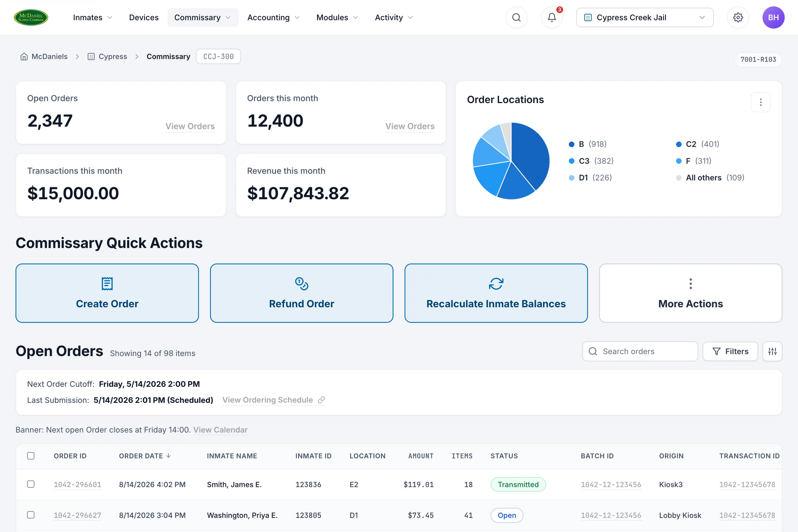Open the Order Locations three-dot menu
Image resolution: width=798 pixels, height=532 pixels.
(x=761, y=102)
